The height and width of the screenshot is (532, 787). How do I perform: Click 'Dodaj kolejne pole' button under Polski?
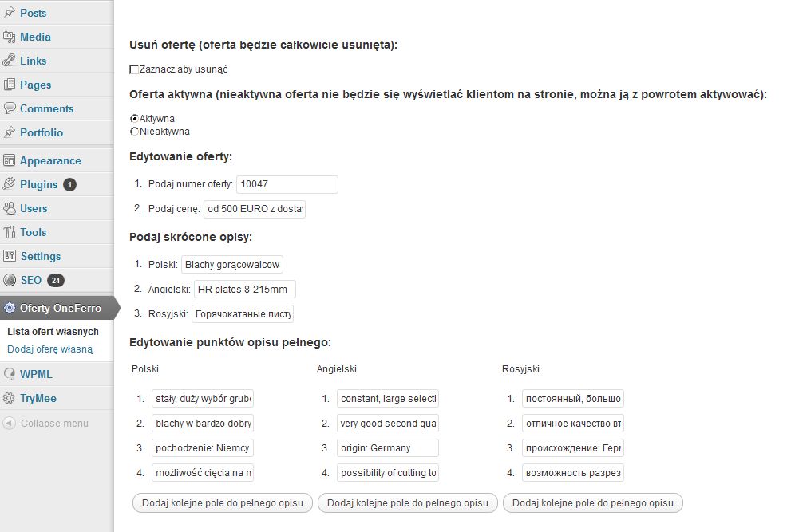tap(222, 503)
